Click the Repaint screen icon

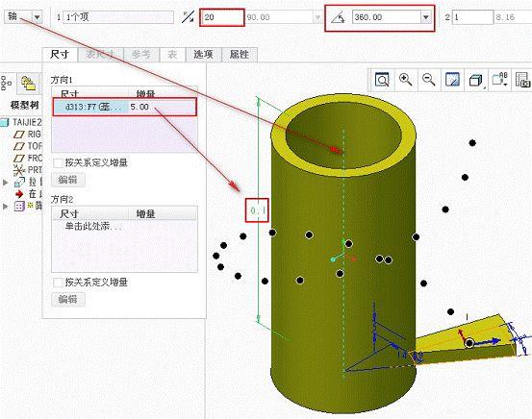click(x=452, y=80)
